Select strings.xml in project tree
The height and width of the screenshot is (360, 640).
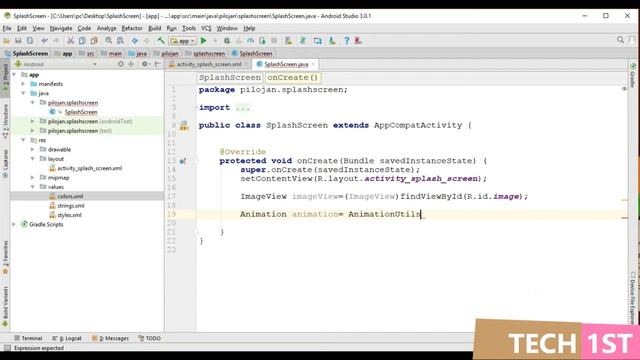coord(71,206)
